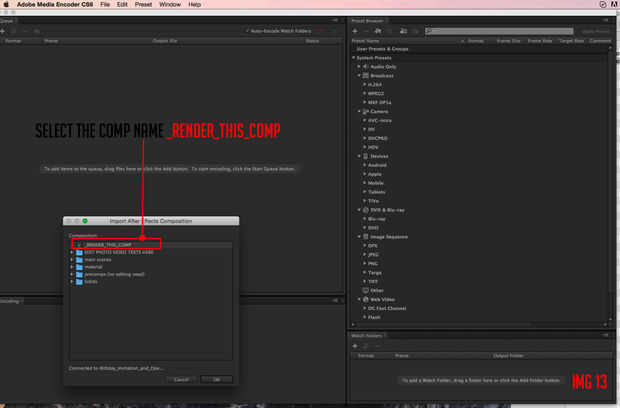Click folder icon beside EDIT PHOTO VIDEO TEXTS HERE

click(79, 252)
